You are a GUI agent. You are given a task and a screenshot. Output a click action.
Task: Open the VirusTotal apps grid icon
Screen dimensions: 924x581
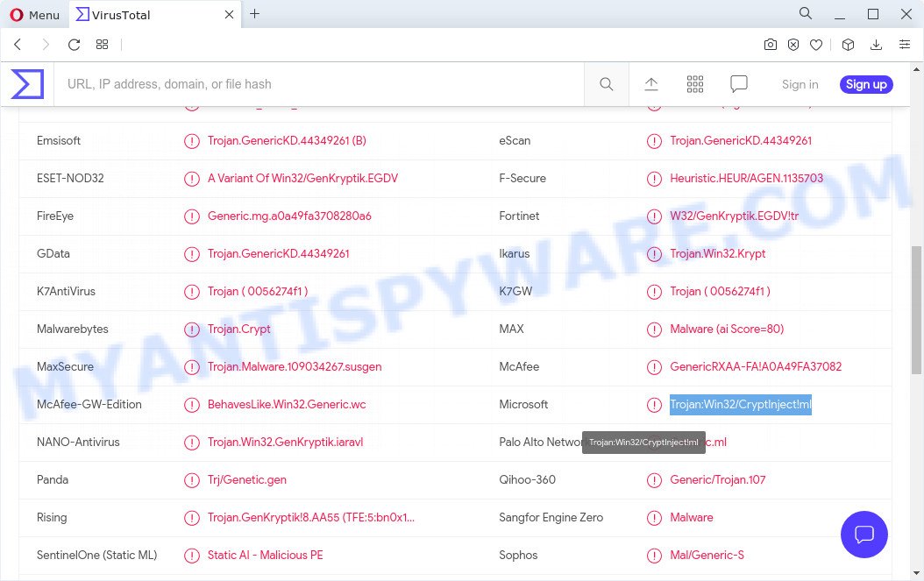click(x=694, y=83)
